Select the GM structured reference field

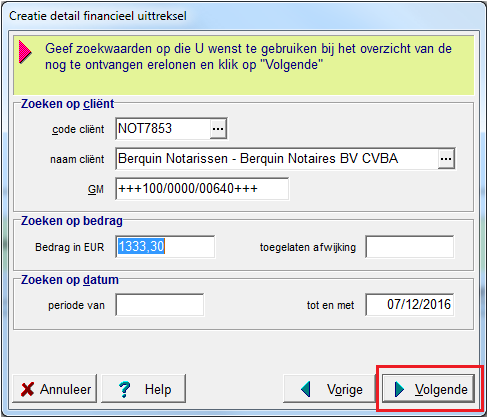tap(202, 189)
